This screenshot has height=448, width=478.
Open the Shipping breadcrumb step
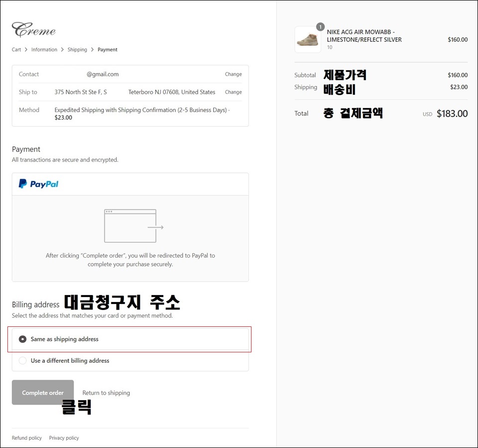click(77, 49)
